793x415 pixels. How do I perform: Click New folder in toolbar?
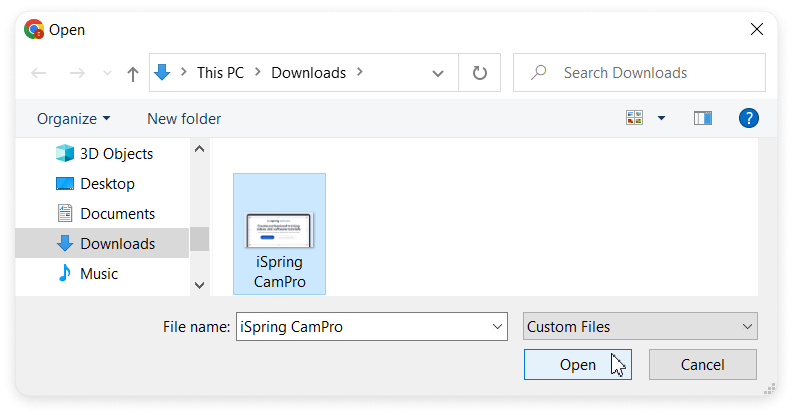184,118
